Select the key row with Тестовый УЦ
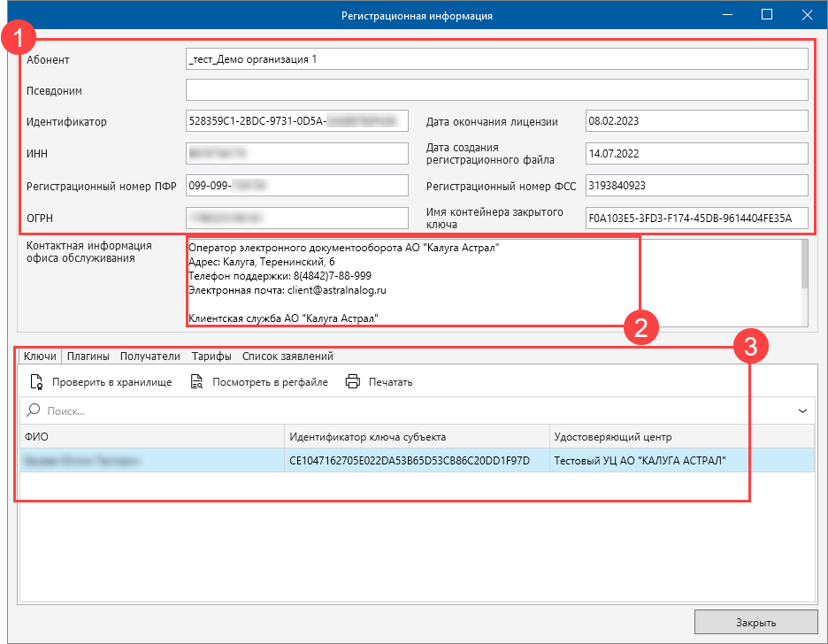The image size is (828, 644). coord(416,460)
